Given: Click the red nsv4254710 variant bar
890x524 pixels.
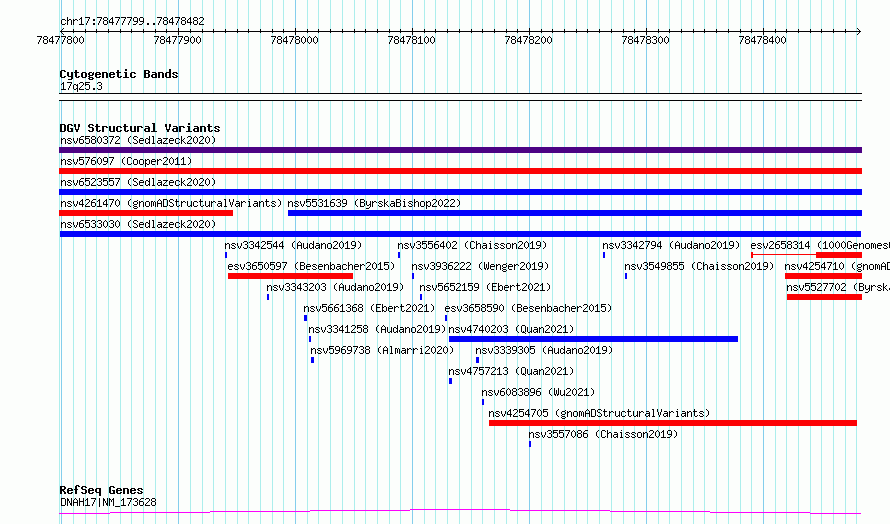Looking at the screenshot, I should click(x=824, y=276).
